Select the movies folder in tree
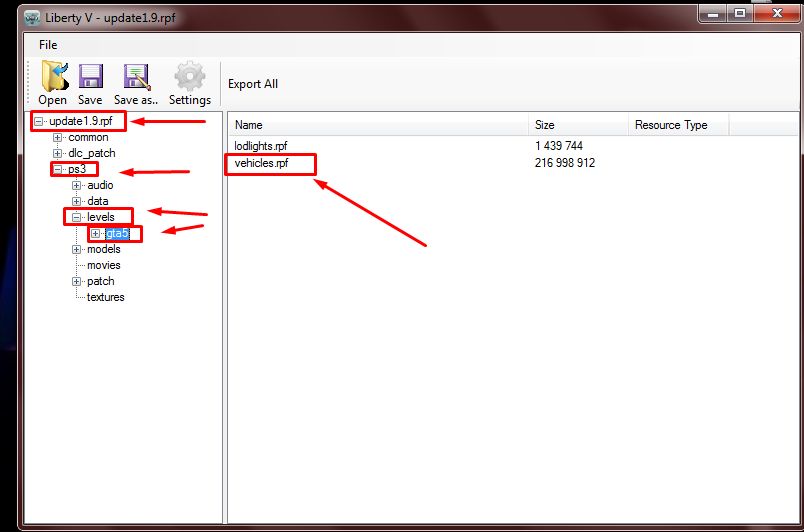The image size is (804, 532). 104,265
